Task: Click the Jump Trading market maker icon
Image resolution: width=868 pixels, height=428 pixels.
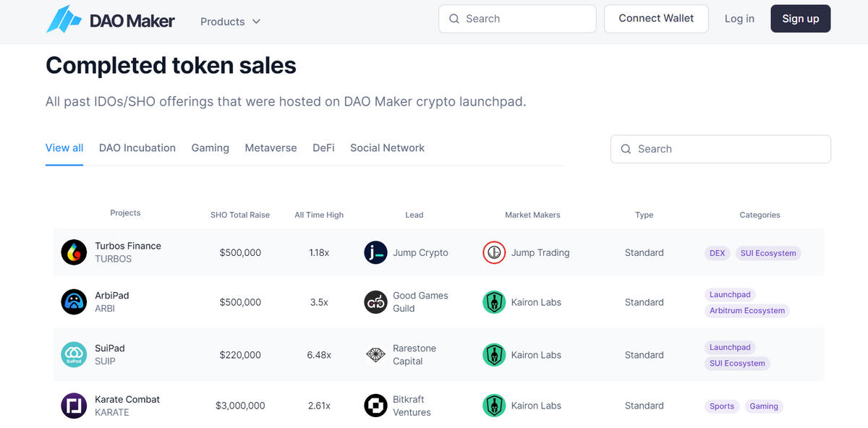Action: 494,252
